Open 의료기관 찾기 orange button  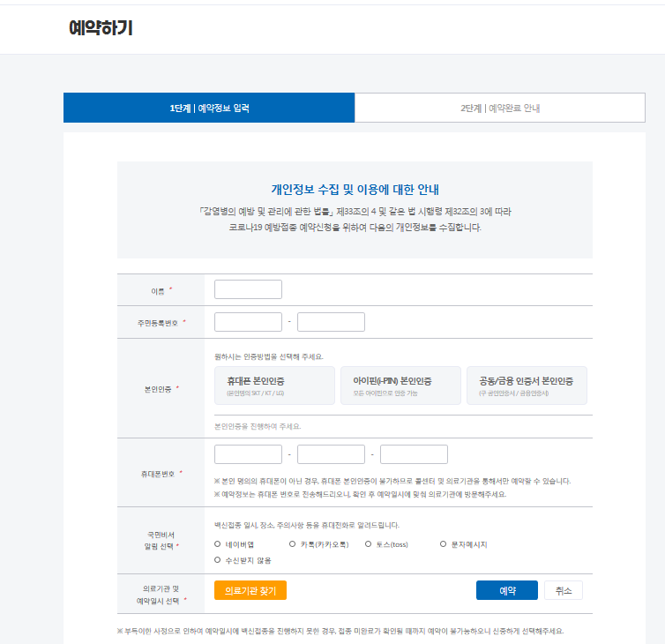pyautogui.click(x=250, y=590)
